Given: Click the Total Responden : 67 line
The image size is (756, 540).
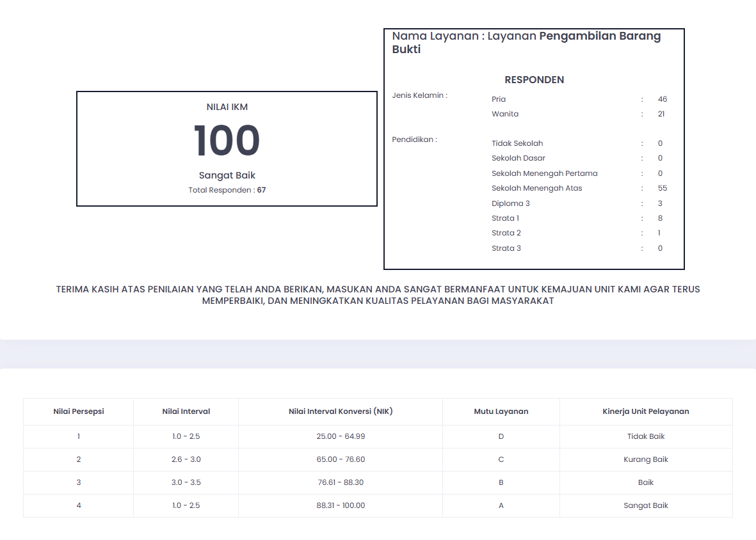Looking at the screenshot, I should pyautogui.click(x=227, y=190).
